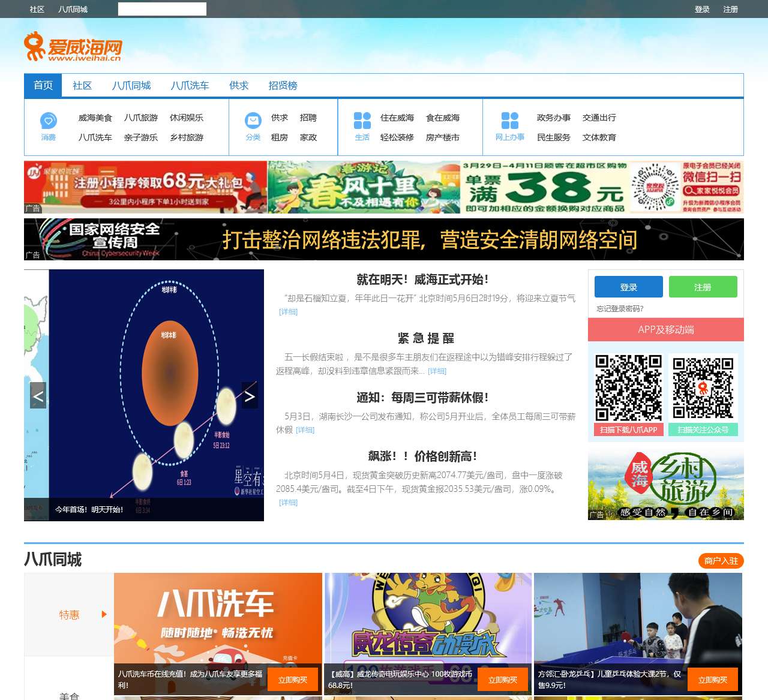768x700 pixels.
Task: Open the 租房 link
Action: coord(280,137)
